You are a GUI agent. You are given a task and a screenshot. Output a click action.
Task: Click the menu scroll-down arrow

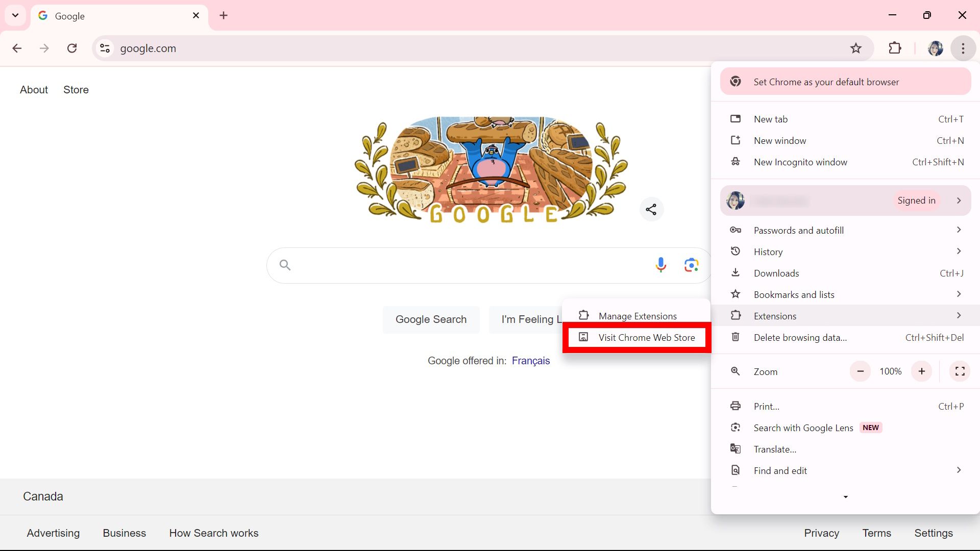coord(845,497)
